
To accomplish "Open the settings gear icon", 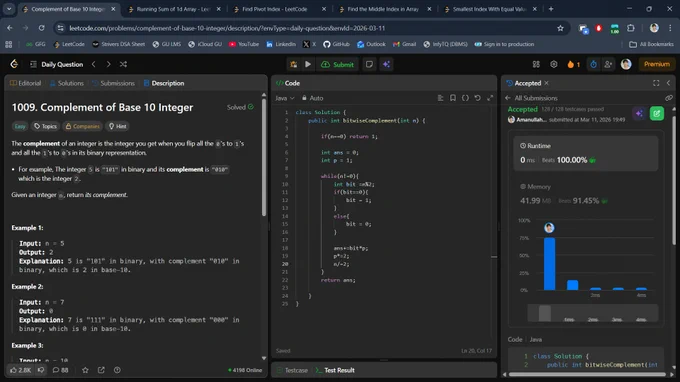I will click(x=554, y=64).
